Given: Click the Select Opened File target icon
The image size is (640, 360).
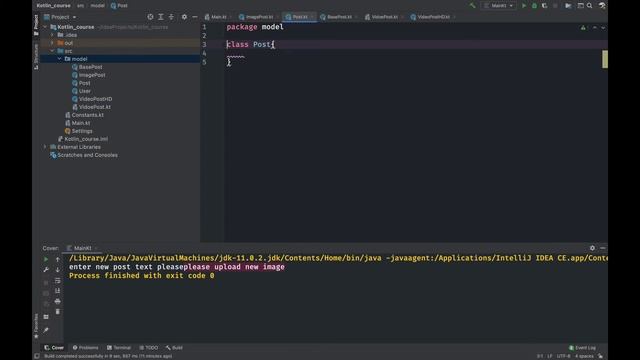Looking at the screenshot, I should (x=150, y=17).
